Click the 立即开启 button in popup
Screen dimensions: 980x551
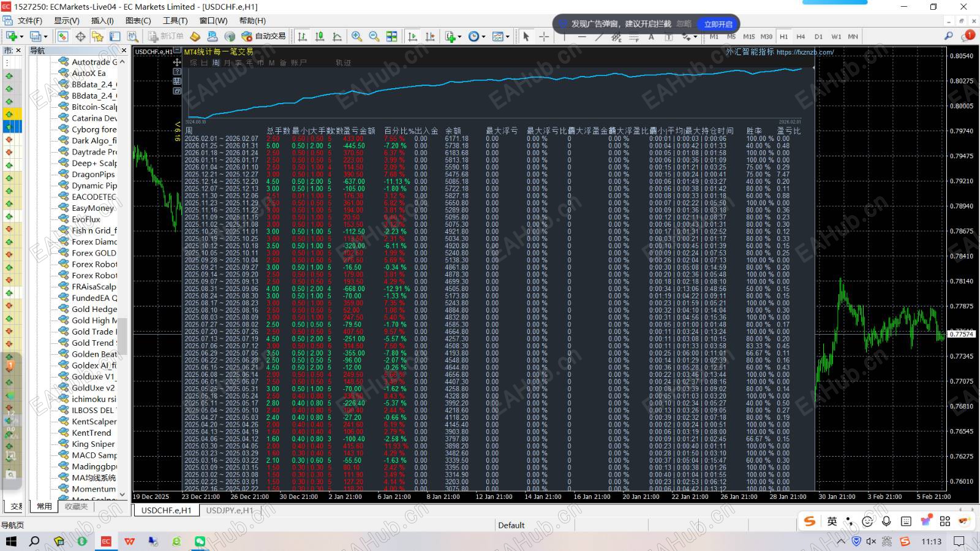tap(718, 24)
